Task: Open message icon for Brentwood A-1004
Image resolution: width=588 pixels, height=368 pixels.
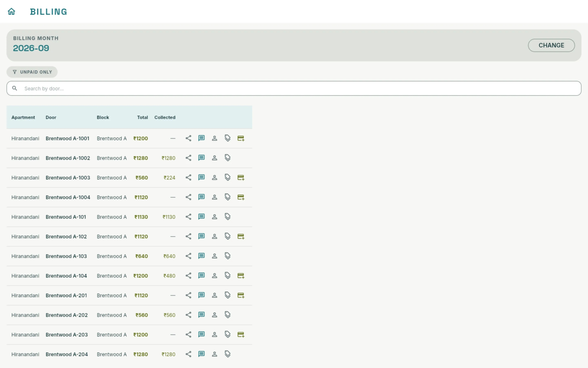Action: tap(202, 197)
